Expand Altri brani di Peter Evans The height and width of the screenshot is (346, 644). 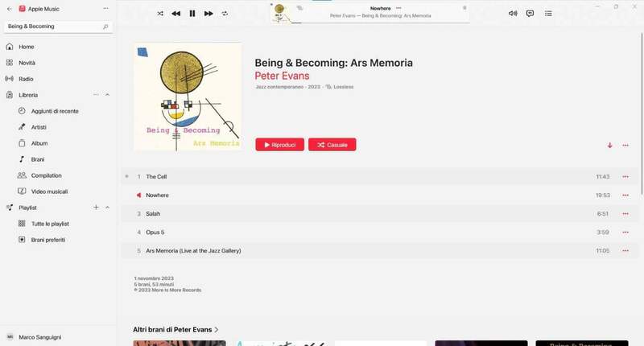tap(175, 330)
